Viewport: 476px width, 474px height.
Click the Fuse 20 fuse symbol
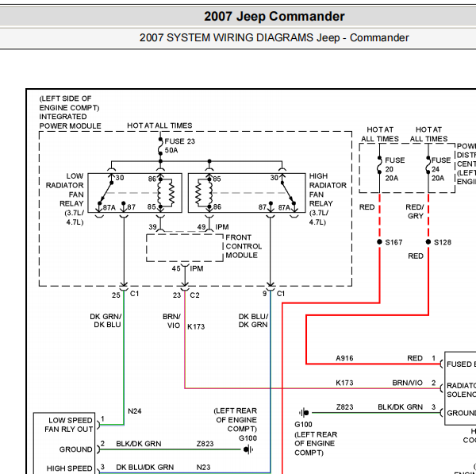point(379,165)
